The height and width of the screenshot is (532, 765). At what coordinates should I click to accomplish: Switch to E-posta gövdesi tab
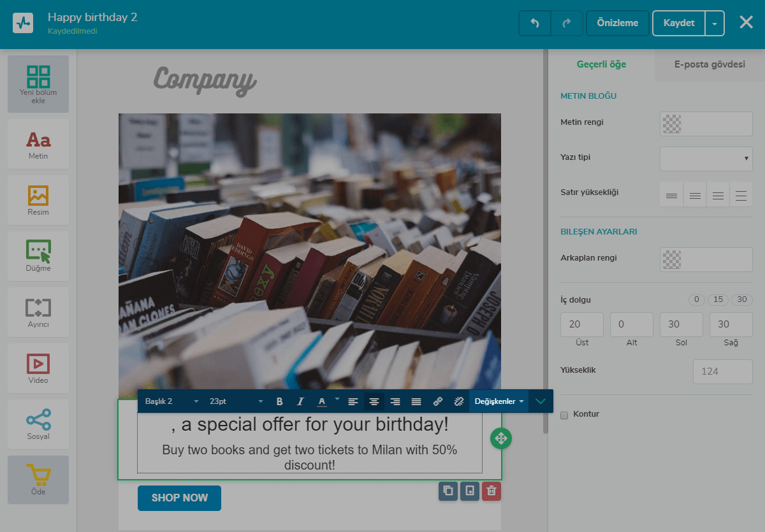coord(709,64)
